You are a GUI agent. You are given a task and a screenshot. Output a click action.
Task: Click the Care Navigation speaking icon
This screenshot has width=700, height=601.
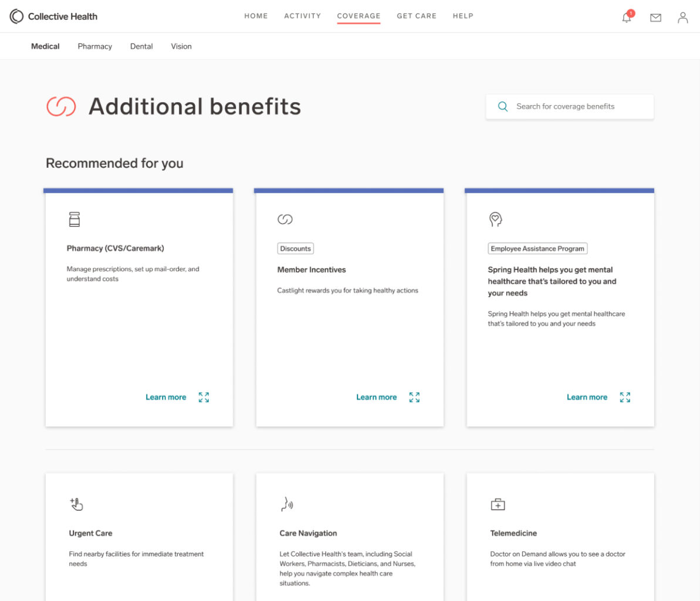(286, 504)
